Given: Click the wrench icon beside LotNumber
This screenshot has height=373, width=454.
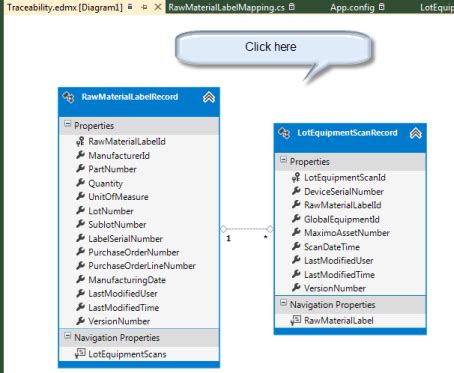Looking at the screenshot, I should pos(80,210).
